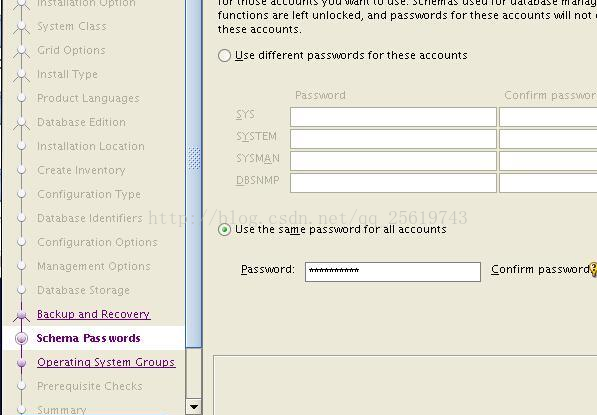Click the Install Type step label

click(x=67, y=74)
